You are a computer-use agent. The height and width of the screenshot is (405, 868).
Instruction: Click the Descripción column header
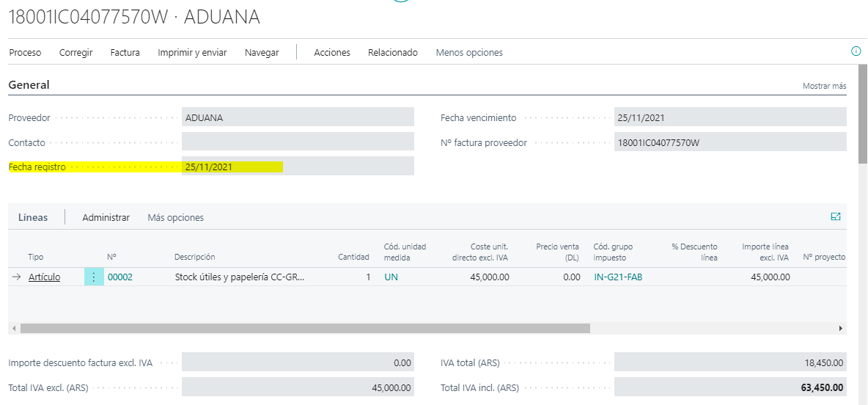(194, 257)
